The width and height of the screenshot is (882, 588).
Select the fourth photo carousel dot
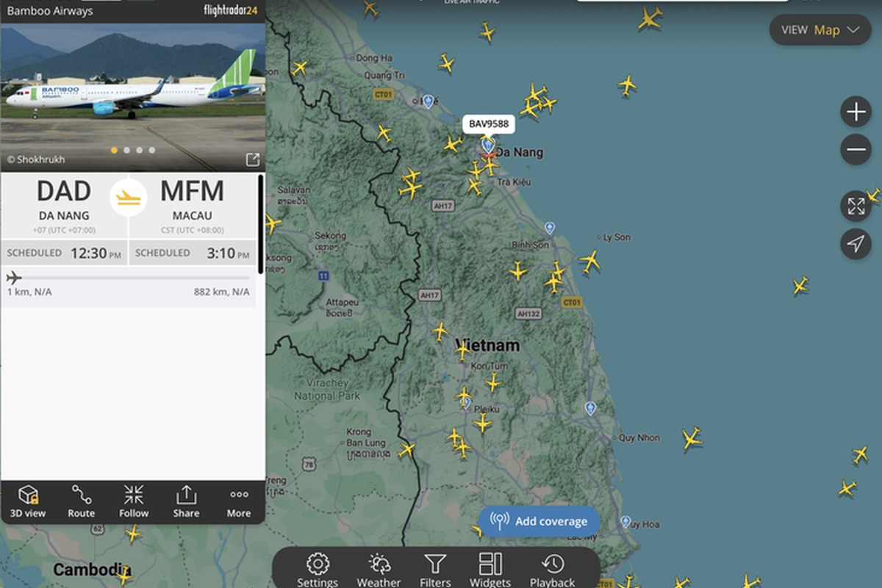151,150
